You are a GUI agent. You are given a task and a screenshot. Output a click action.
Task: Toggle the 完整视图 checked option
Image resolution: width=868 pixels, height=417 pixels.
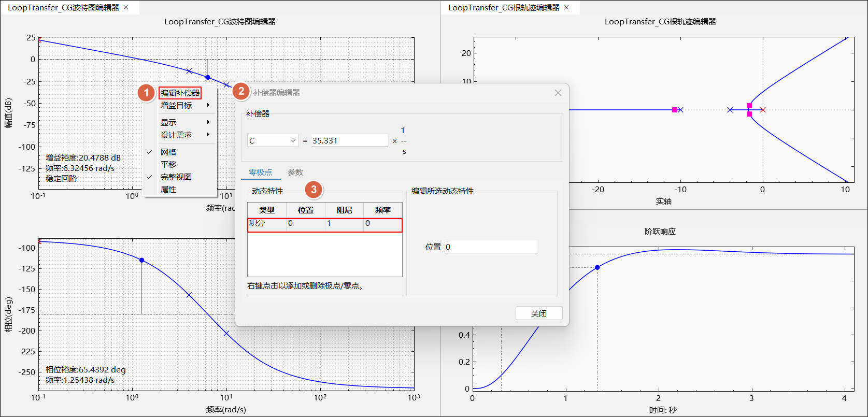click(x=176, y=177)
